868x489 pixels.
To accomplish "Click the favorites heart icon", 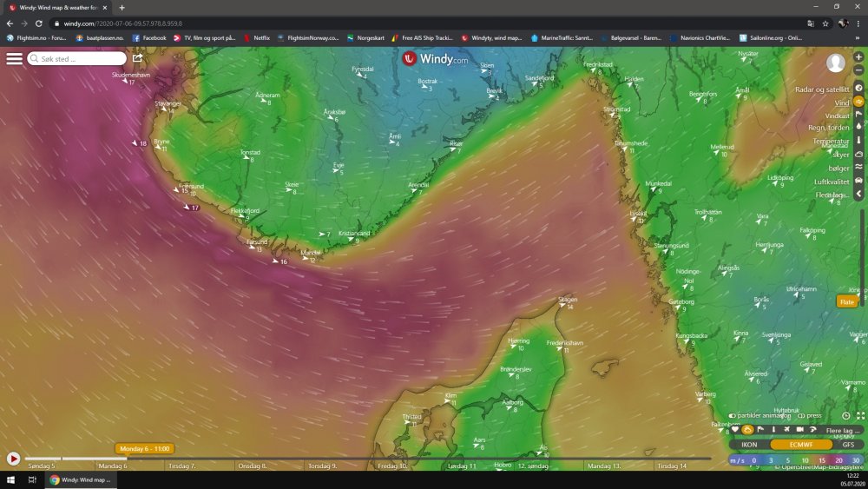I will point(735,430).
